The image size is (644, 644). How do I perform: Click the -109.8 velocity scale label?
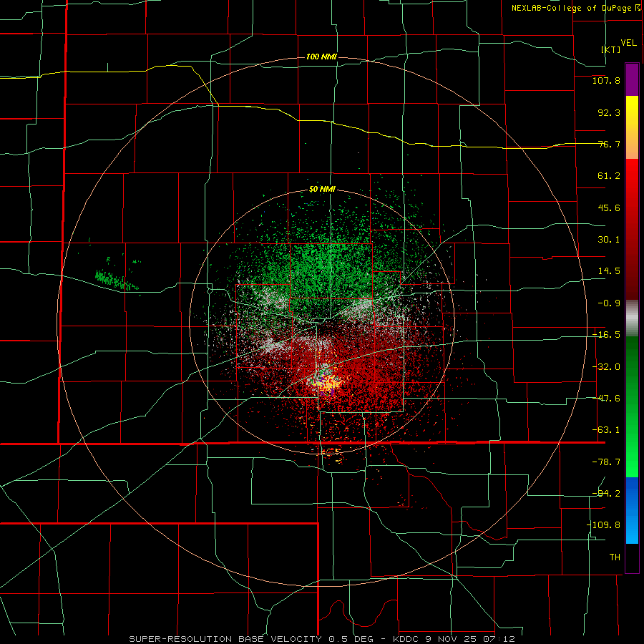pos(603,525)
